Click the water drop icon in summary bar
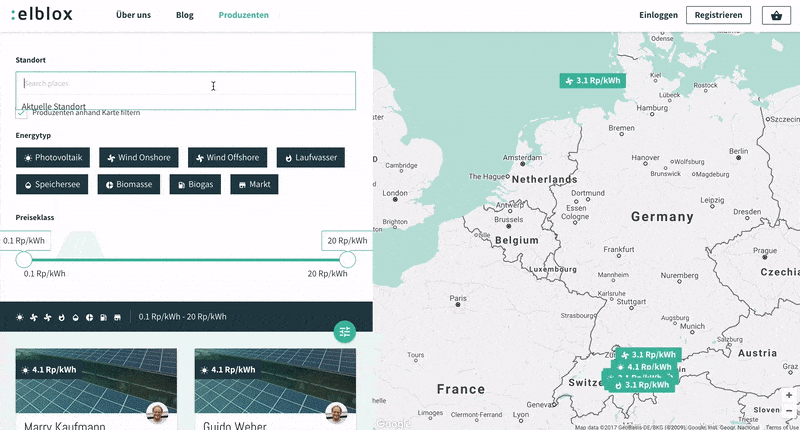 (76, 317)
